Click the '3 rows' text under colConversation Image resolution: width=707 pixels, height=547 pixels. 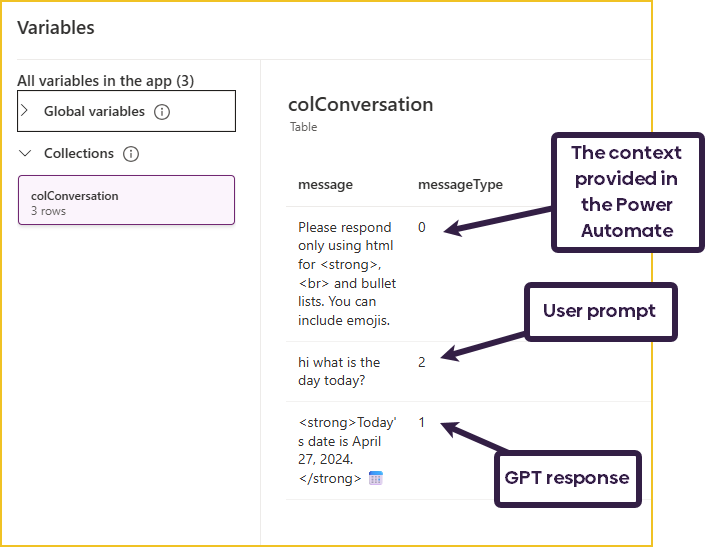coord(48,212)
